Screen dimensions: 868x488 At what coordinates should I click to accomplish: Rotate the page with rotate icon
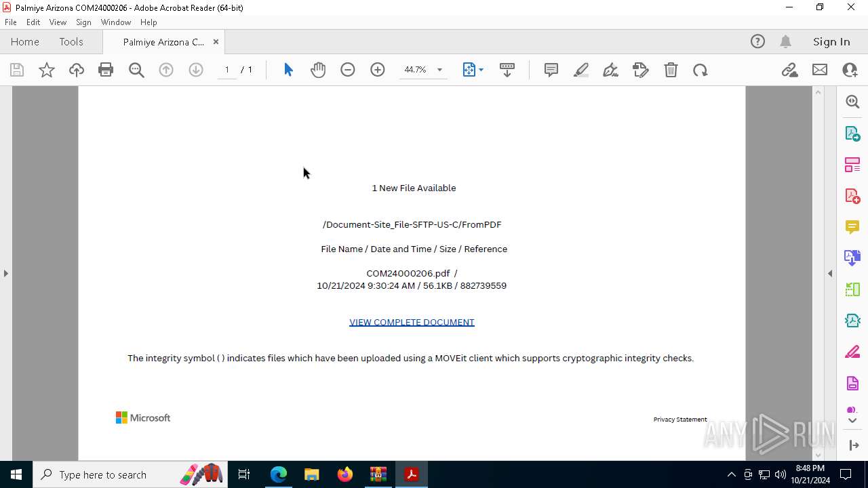[x=701, y=70]
